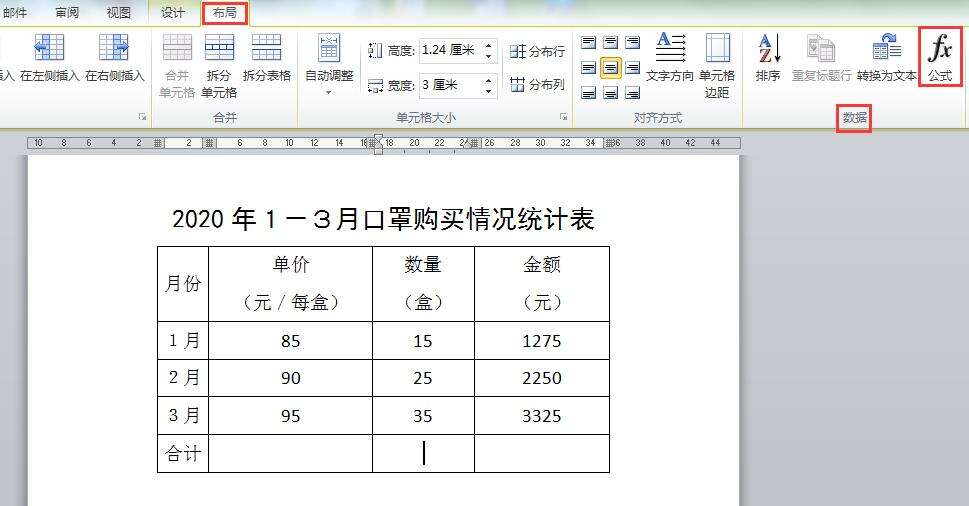Increase row height with up stepper arrow
969x506 pixels.
(489, 45)
